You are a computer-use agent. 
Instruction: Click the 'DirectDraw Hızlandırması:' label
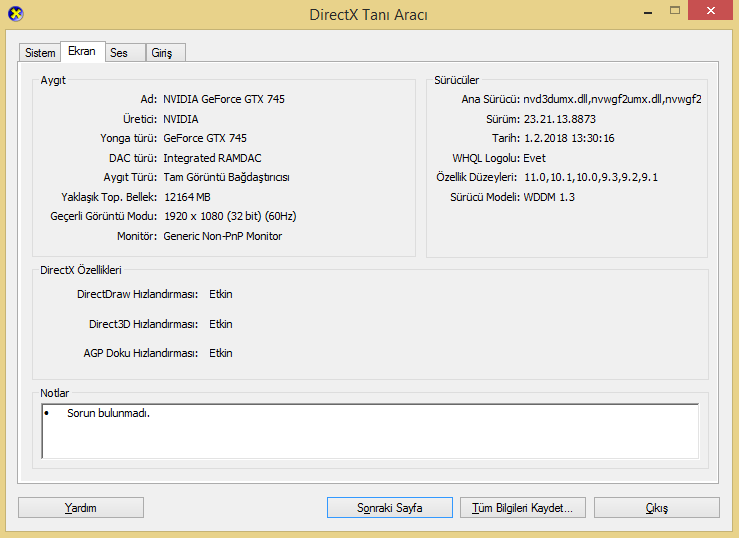pos(138,294)
